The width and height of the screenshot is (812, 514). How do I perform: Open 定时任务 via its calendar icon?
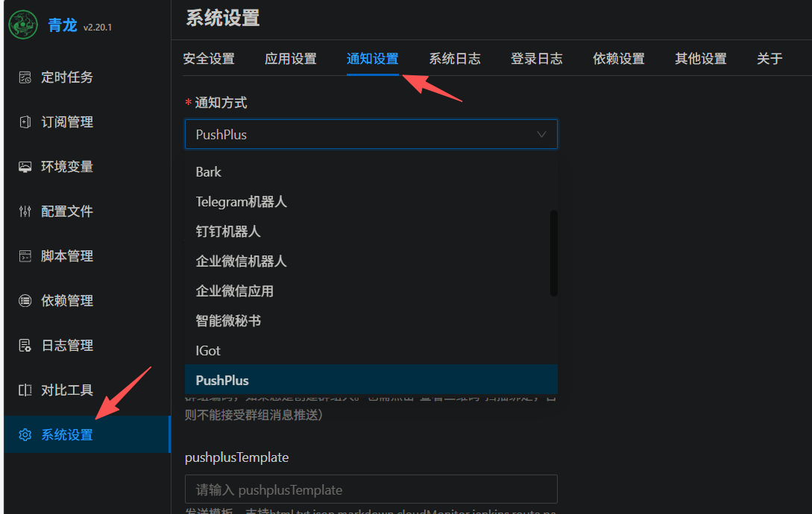click(25, 77)
